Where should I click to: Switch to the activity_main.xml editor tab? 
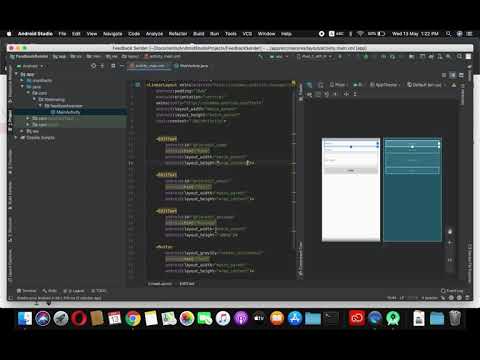(149, 66)
